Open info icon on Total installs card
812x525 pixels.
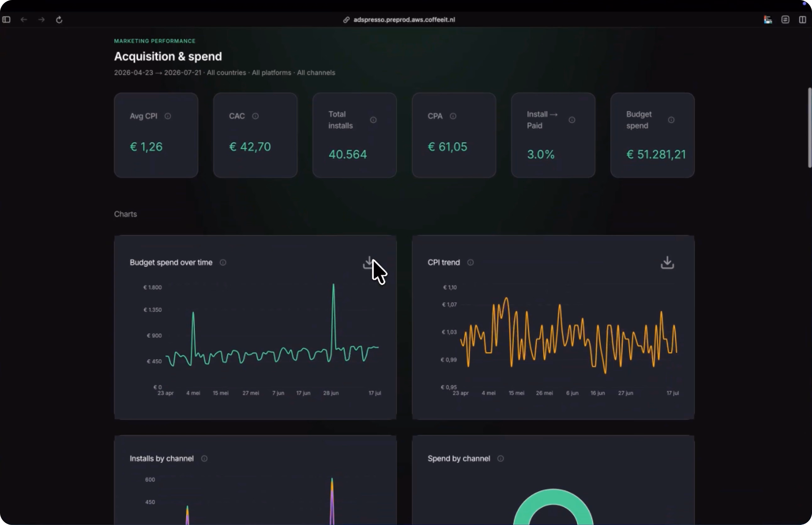[x=373, y=120]
